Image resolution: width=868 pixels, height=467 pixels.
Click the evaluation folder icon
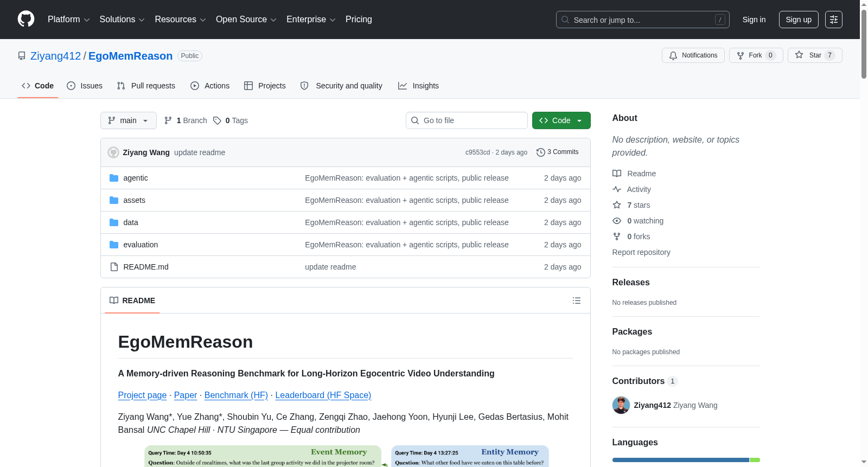114,245
